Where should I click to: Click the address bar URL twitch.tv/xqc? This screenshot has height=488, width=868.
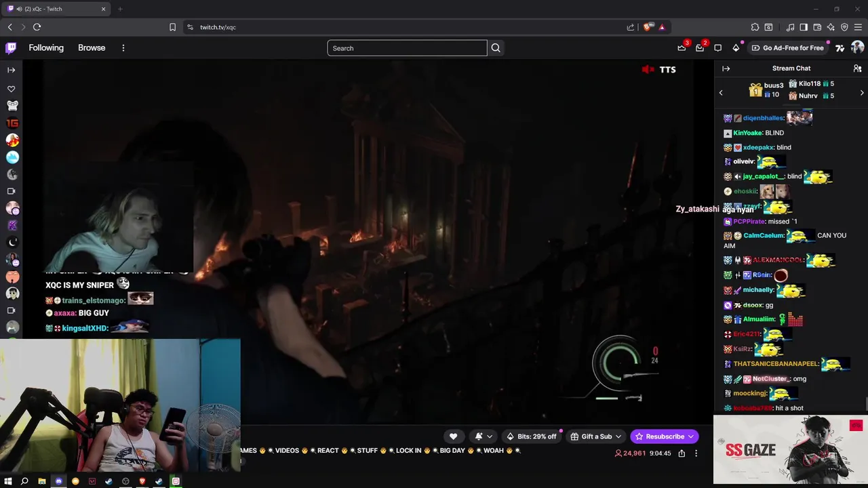tap(218, 27)
